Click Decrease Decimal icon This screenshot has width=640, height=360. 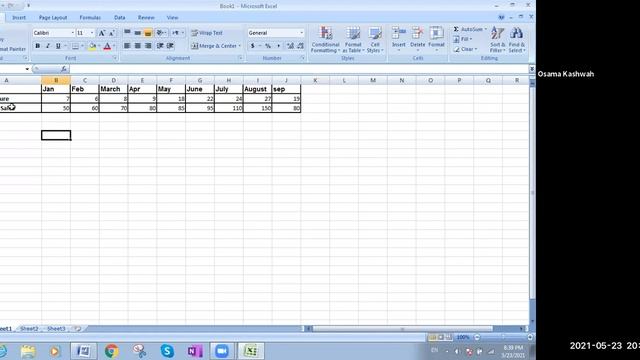pyautogui.click(x=300, y=46)
